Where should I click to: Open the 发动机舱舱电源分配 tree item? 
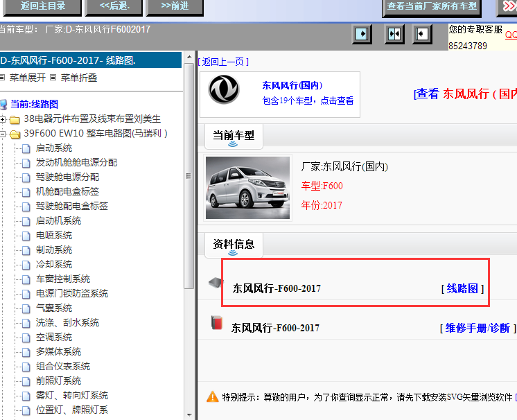click(76, 163)
